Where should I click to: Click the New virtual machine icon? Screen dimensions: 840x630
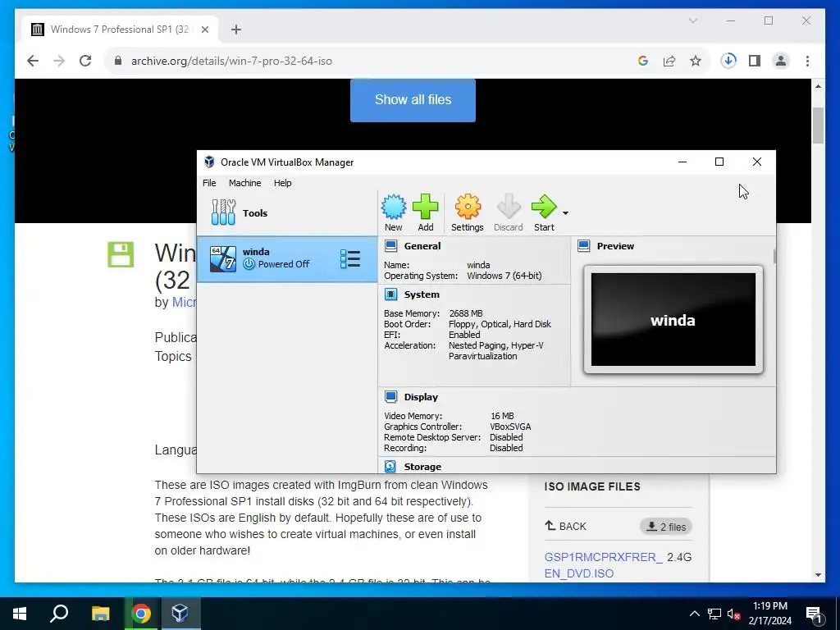pos(393,207)
